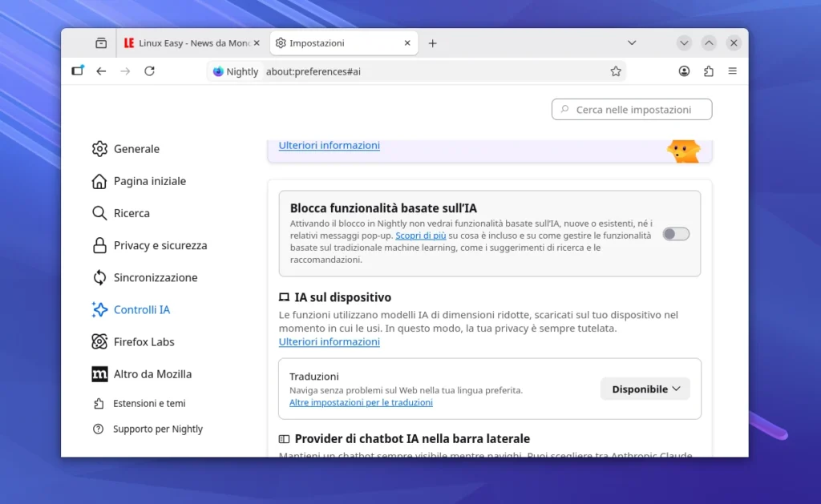Open the Firefox account icon
The width and height of the screenshot is (821, 504).
click(x=684, y=71)
